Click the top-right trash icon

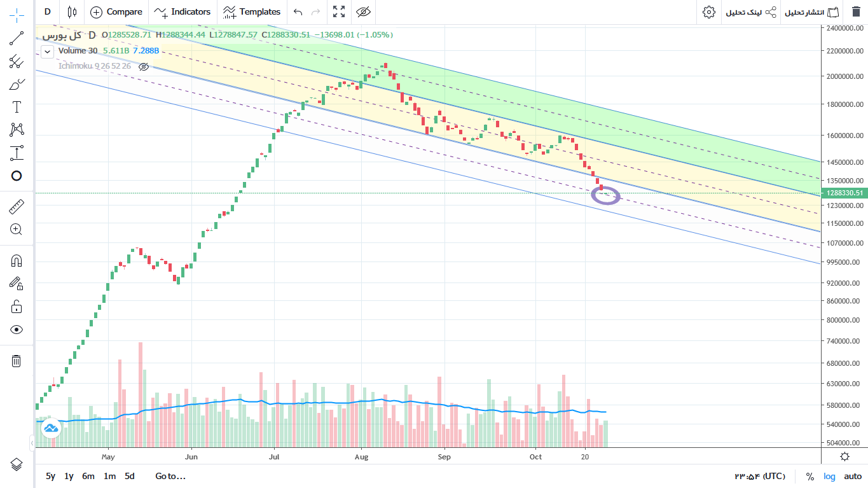856,12
